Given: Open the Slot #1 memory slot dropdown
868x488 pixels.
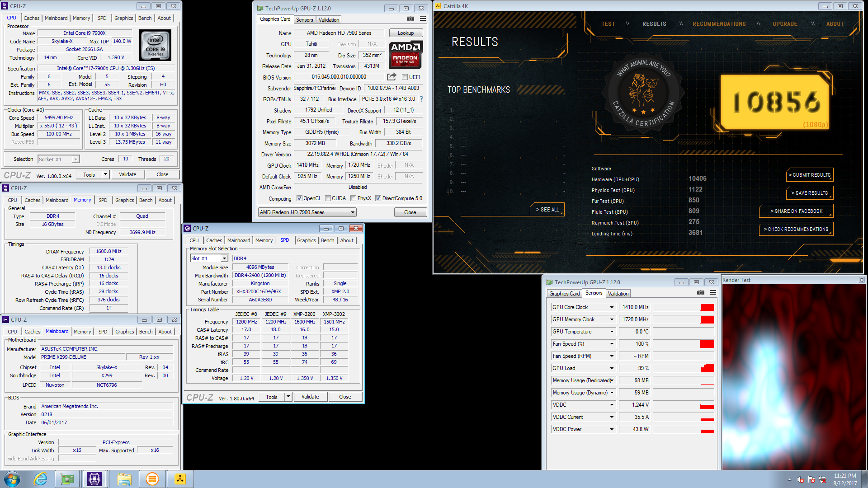Looking at the screenshot, I should tap(209, 258).
